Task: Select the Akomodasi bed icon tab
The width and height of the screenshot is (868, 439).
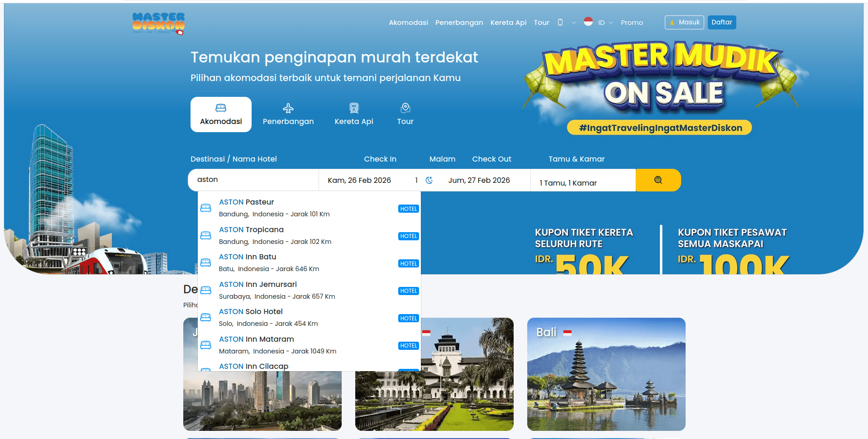Action: pyautogui.click(x=221, y=108)
